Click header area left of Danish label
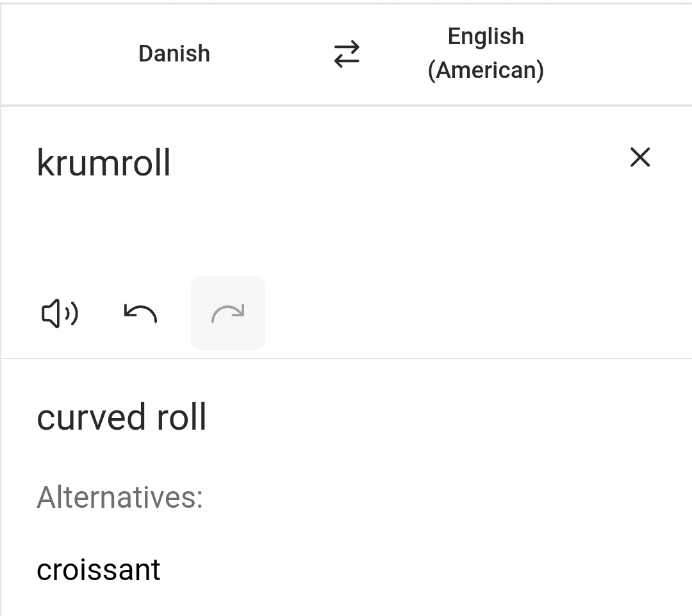692x616 pixels. [x=66, y=54]
